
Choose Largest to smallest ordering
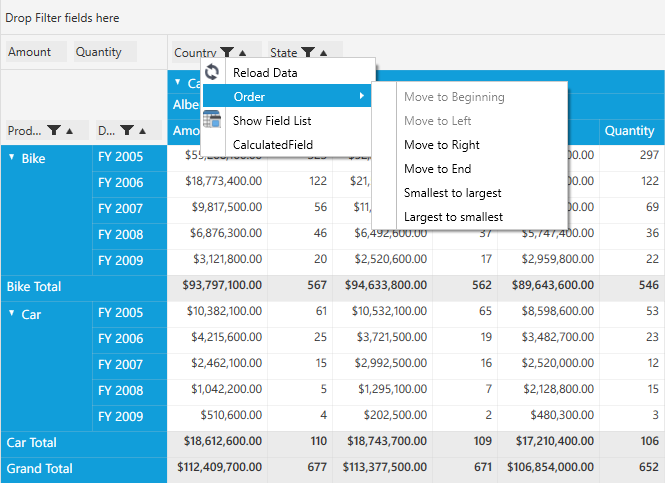coord(470,217)
